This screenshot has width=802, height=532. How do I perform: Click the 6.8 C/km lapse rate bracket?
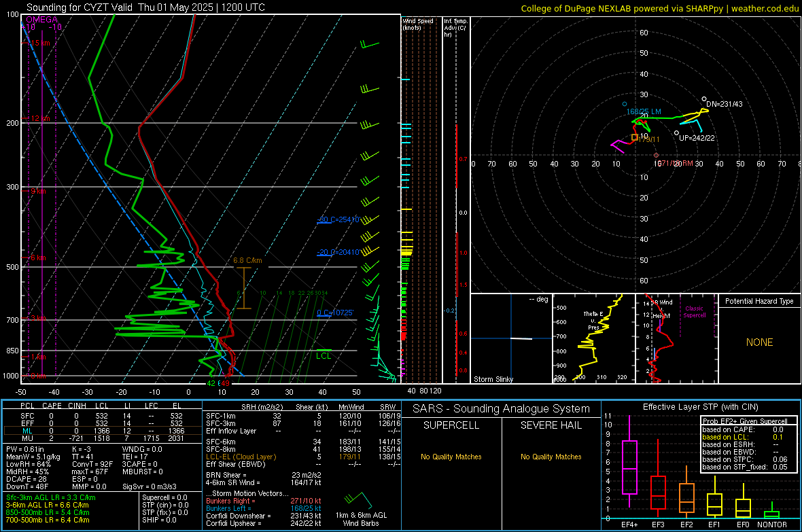pyautogui.click(x=244, y=288)
